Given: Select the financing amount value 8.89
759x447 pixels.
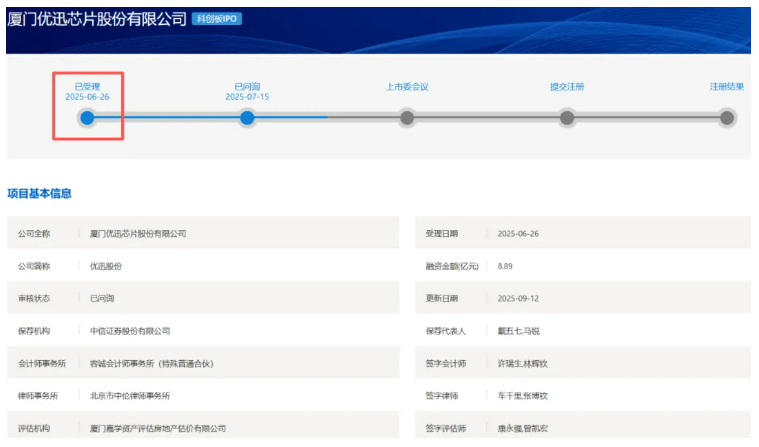Looking at the screenshot, I should click(505, 266).
